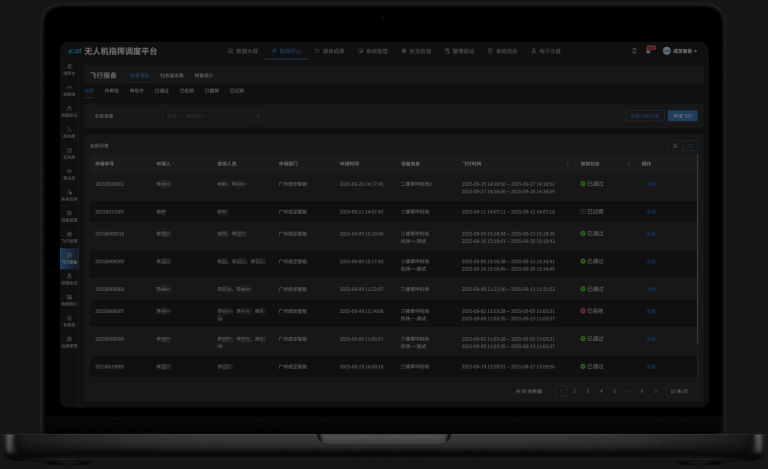
Task: Open the 10条/页 page size dropdown
Action: pyautogui.click(x=684, y=391)
